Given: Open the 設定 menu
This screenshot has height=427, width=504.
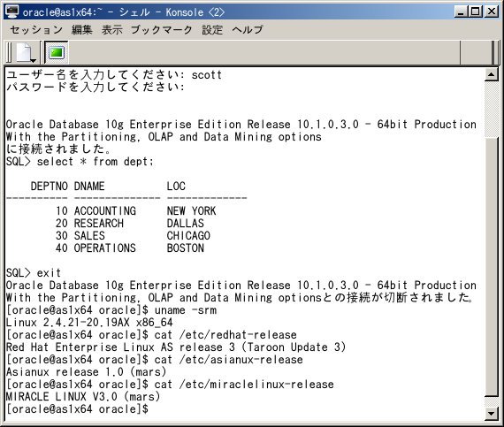Looking at the screenshot, I should tap(212, 29).
